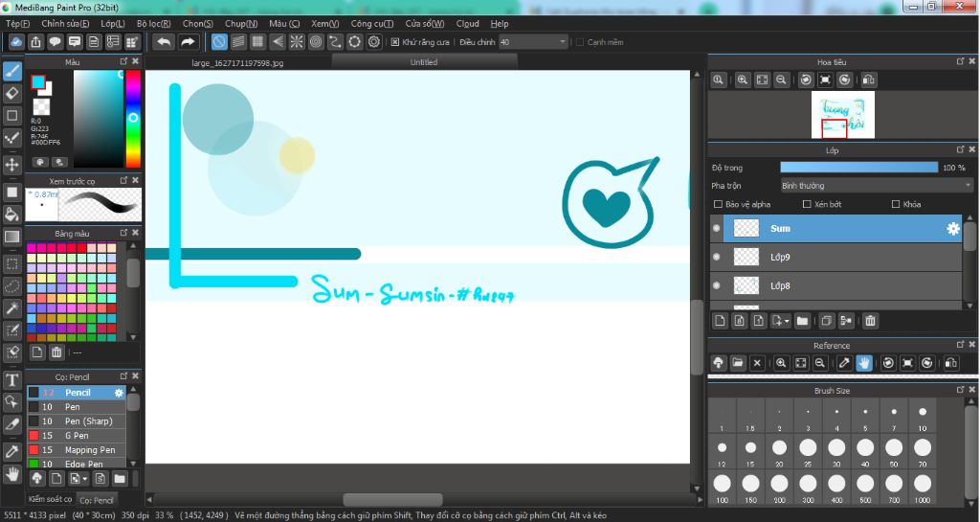Select the G Pen brush
The width and height of the screenshot is (980, 522).
77,436
